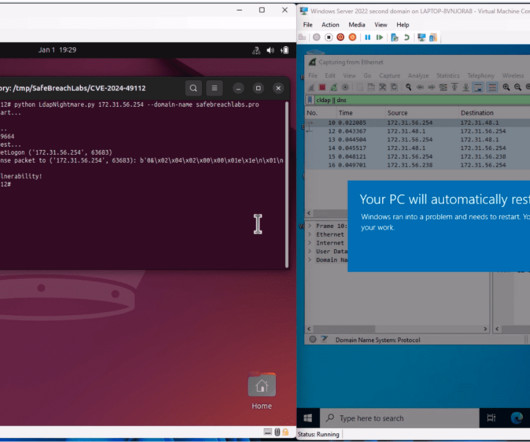Click Wireshark zoom in icon
530x442 pixels.
[x=506, y=87]
